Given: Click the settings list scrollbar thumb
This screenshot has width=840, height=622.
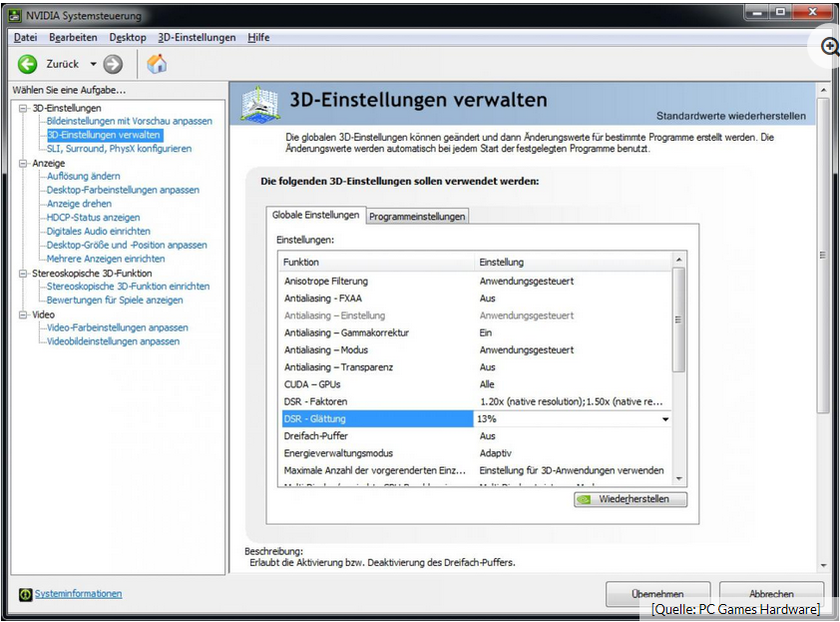Looking at the screenshot, I should point(678,319).
